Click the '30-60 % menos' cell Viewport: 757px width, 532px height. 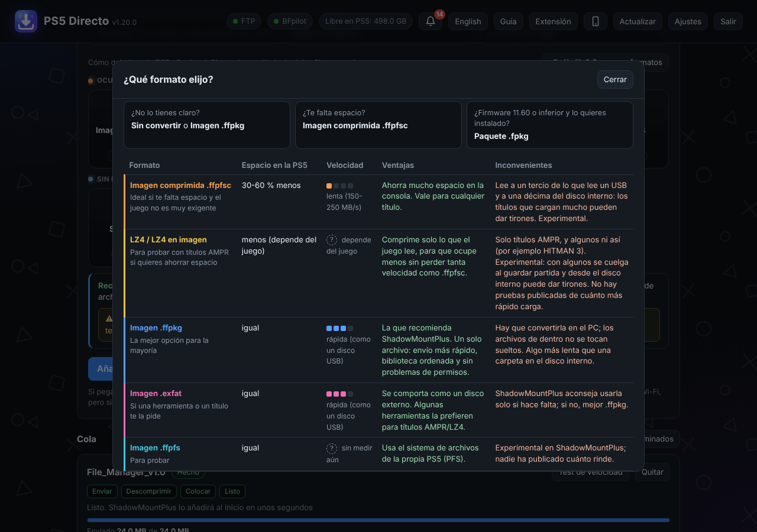(271, 186)
